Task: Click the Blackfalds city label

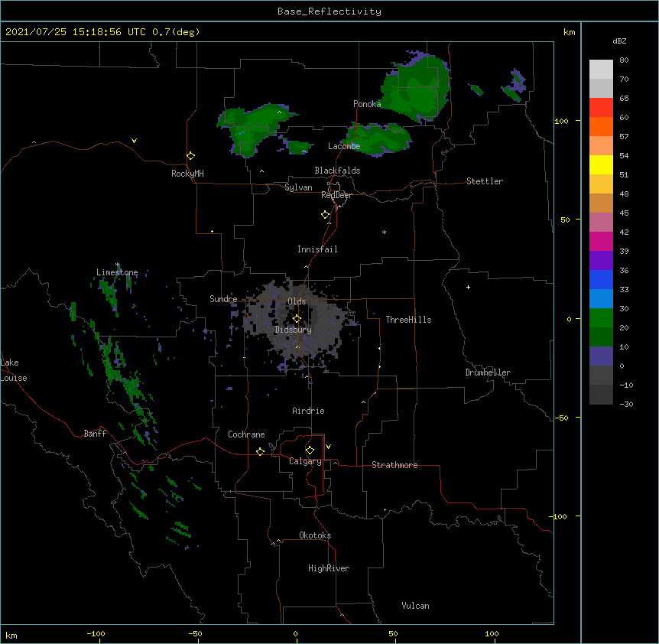Action: 337,171
